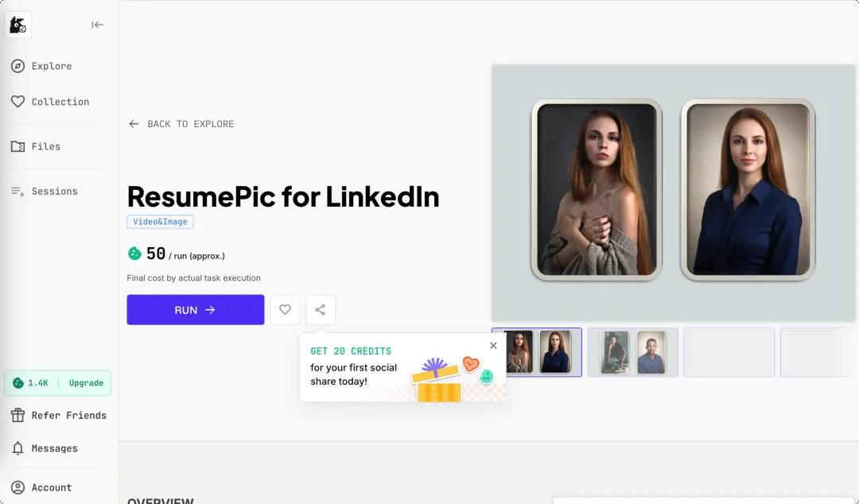Open Account settings in the sidebar

pyautogui.click(x=52, y=487)
